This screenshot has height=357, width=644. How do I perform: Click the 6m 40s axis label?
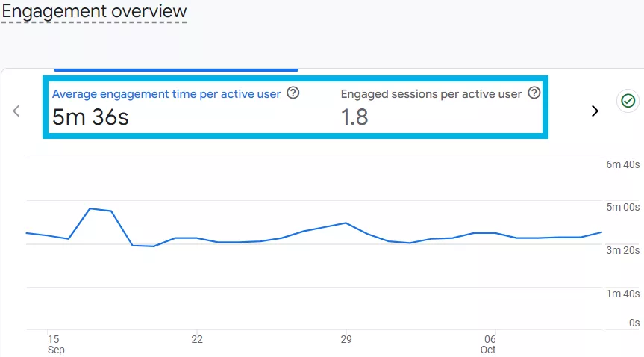pyautogui.click(x=622, y=164)
